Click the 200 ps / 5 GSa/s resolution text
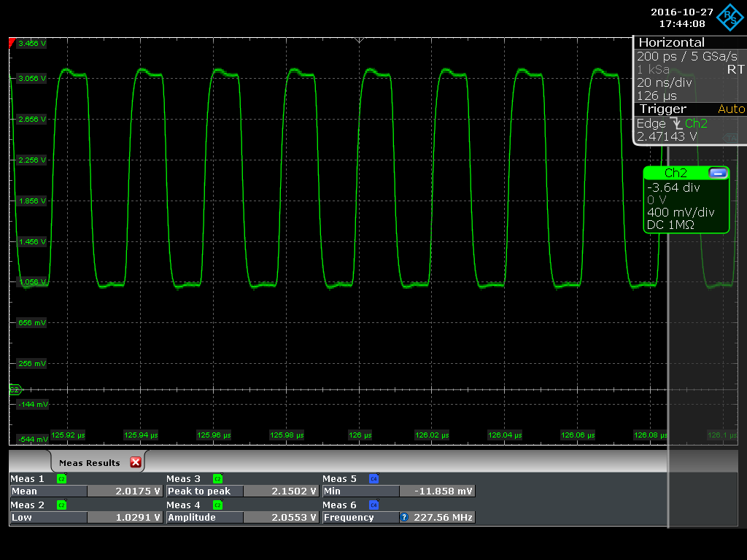 point(687,56)
